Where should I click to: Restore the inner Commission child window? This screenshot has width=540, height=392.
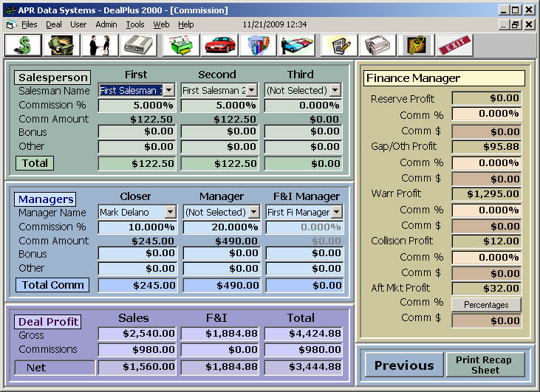(x=515, y=25)
